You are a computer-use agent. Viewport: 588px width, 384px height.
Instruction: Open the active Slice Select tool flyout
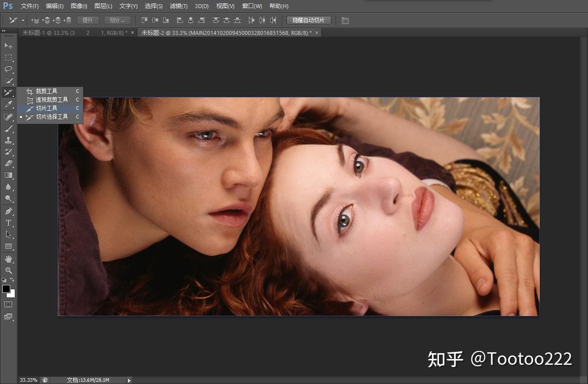point(8,92)
